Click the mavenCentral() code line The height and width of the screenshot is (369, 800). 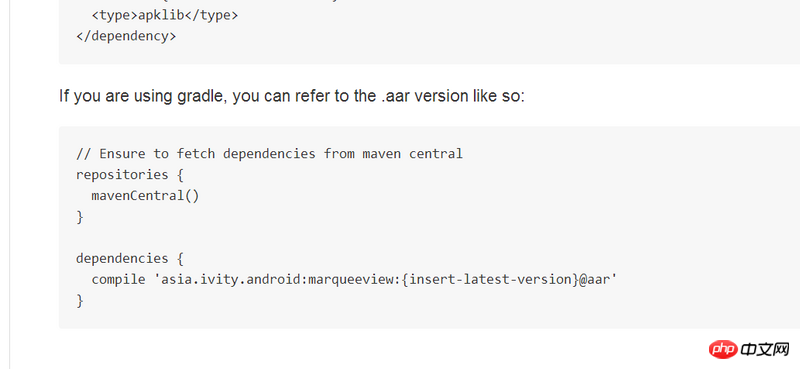click(145, 195)
